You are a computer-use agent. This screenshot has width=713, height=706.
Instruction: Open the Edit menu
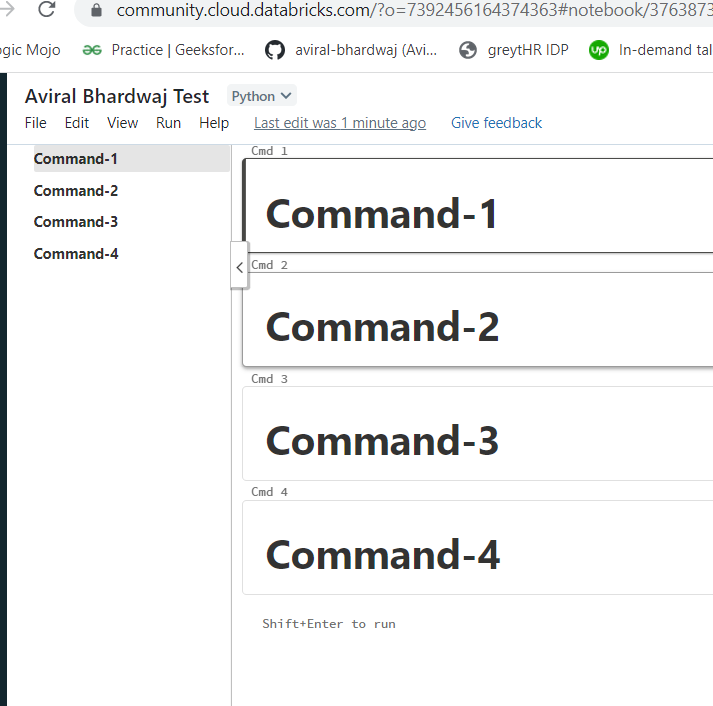(x=77, y=123)
